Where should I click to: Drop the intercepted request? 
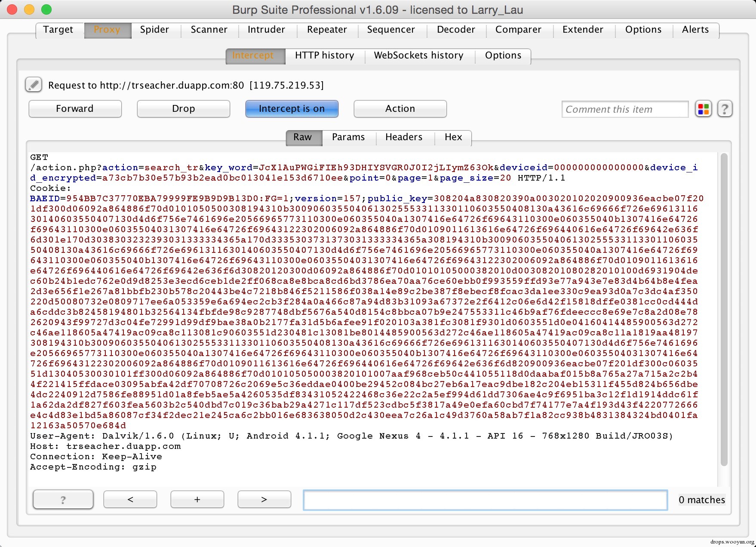pyautogui.click(x=184, y=109)
